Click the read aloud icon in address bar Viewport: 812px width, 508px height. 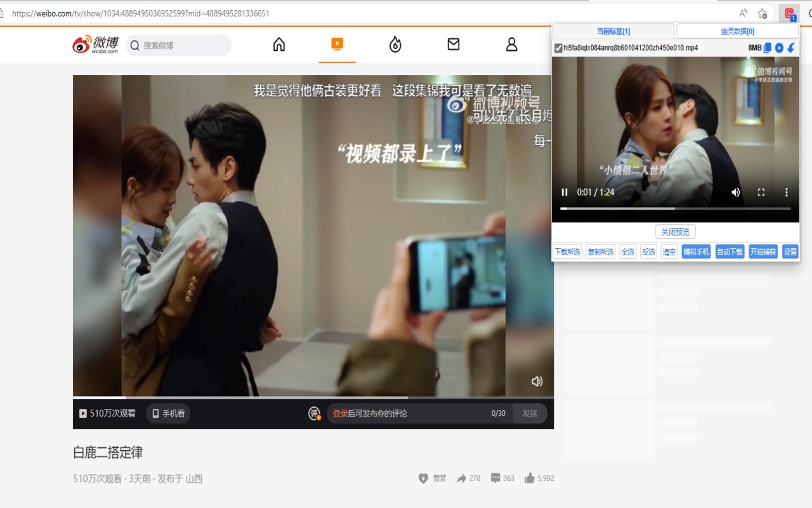(743, 13)
